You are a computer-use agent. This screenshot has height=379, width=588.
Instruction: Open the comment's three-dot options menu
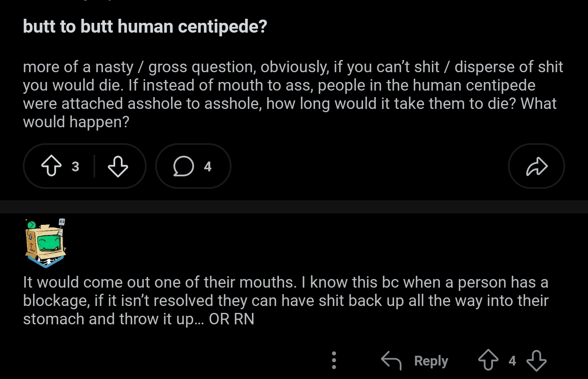tap(334, 360)
